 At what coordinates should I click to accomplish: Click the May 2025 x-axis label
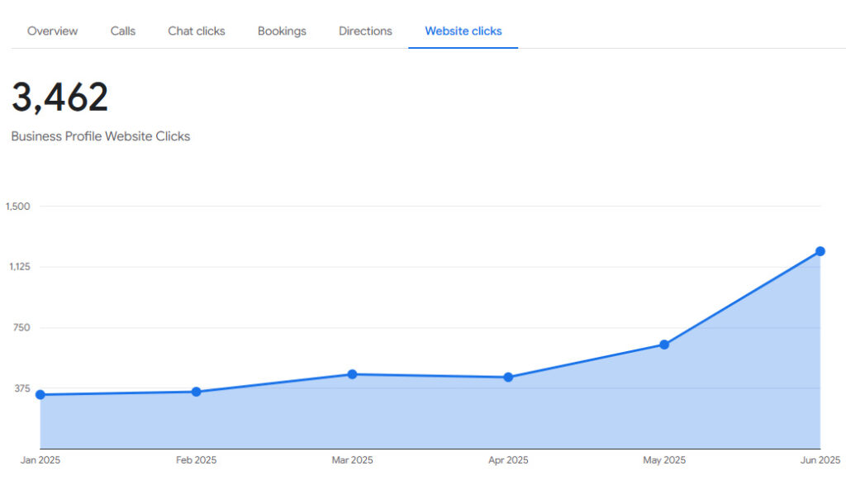664,460
